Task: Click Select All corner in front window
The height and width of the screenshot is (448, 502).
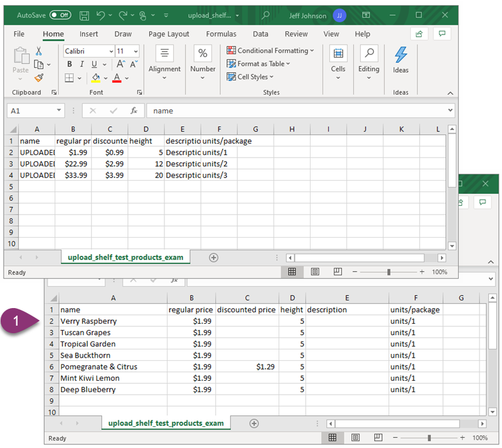Action: pos(13,129)
